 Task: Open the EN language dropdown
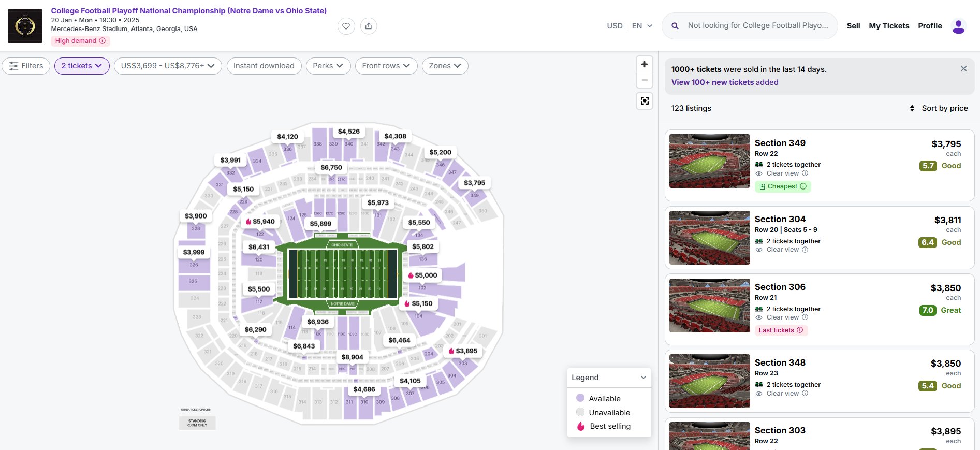[642, 26]
